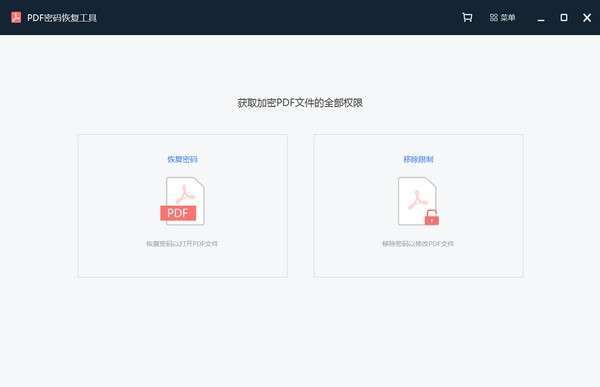Click the four-square grid icon beside 菜单
This screenshot has width=600, height=387.
pyautogui.click(x=494, y=18)
